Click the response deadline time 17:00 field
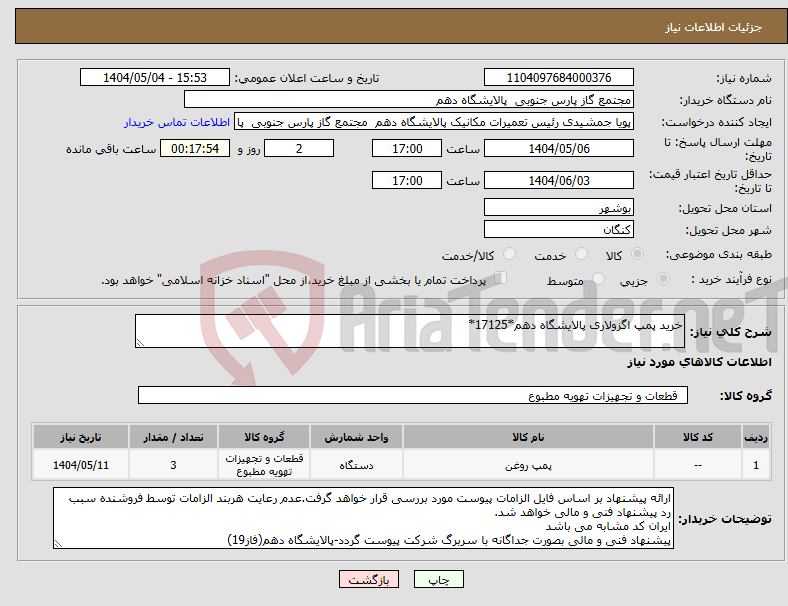The height and width of the screenshot is (606, 788). pyautogui.click(x=407, y=148)
